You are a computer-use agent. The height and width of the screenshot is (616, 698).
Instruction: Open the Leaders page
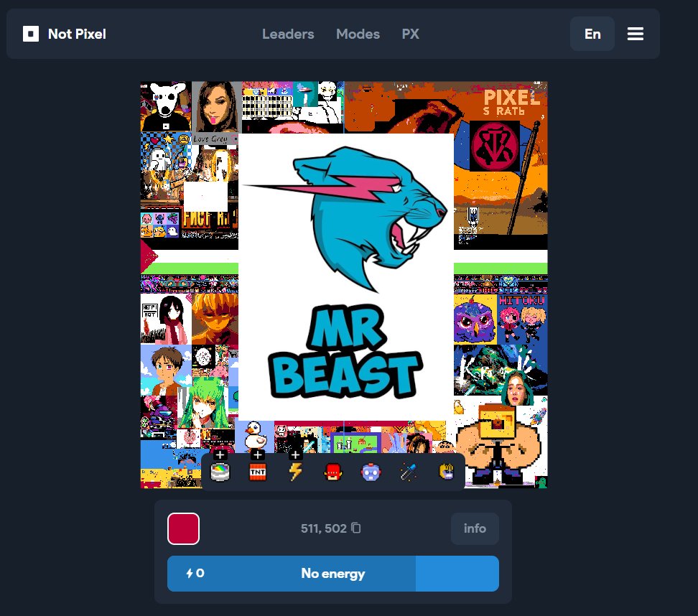[288, 34]
